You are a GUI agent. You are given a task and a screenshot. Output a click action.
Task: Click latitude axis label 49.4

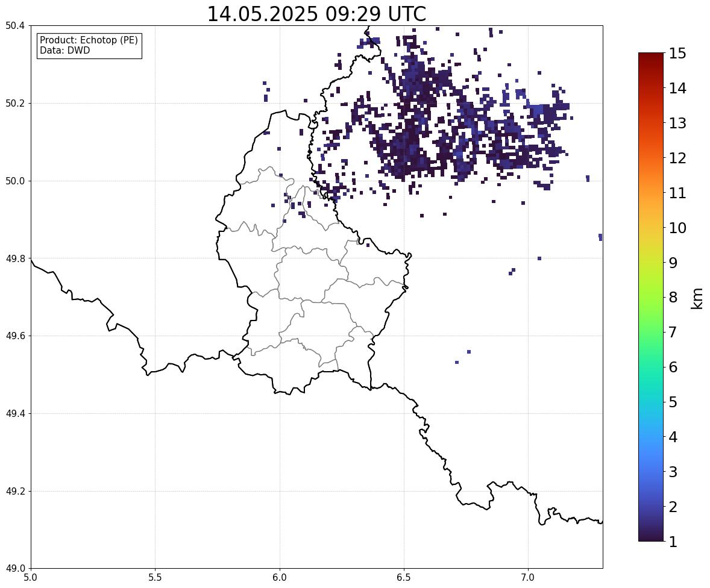click(x=14, y=414)
